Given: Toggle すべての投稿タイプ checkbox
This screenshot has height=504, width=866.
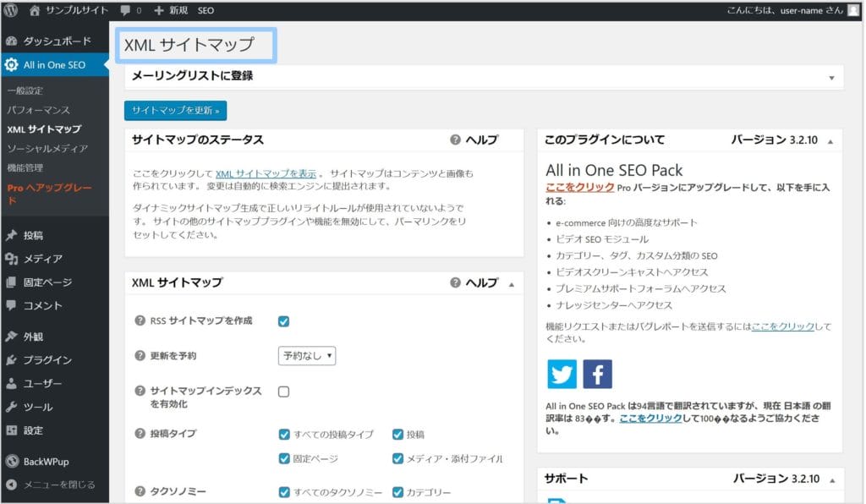Looking at the screenshot, I should (x=284, y=435).
